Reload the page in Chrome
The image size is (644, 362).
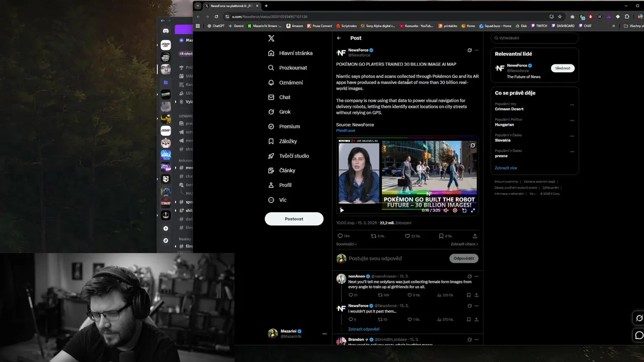[216, 17]
